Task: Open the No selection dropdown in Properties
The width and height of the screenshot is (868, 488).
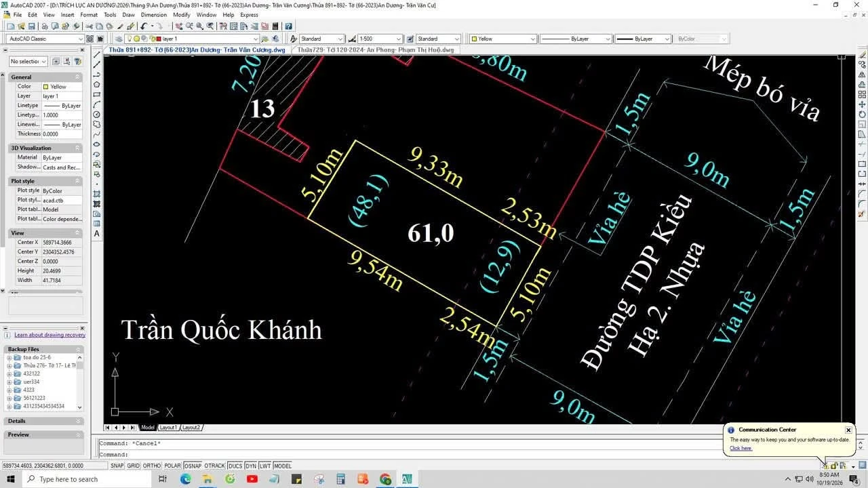Action: [x=28, y=62]
